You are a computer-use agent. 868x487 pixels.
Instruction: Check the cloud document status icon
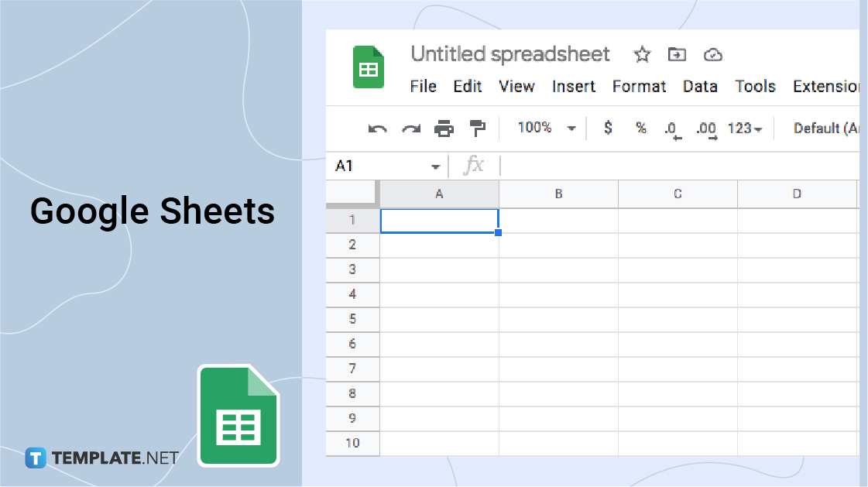pyautogui.click(x=713, y=55)
